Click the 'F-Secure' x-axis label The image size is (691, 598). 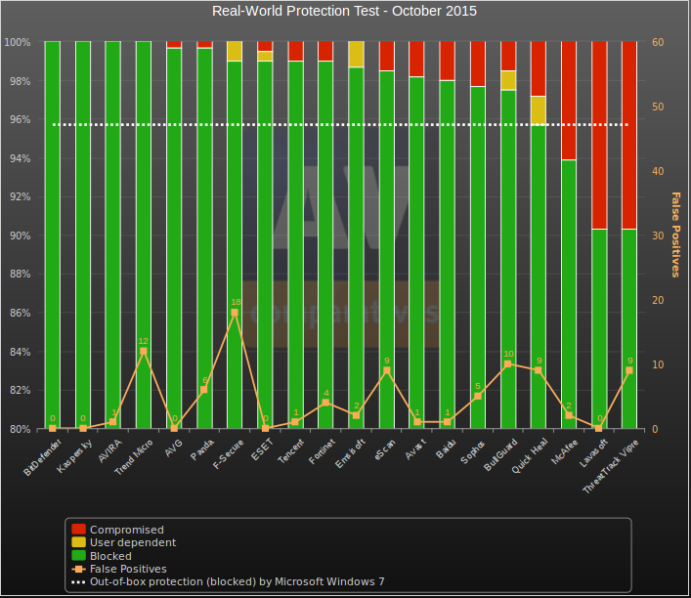pos(228,454)
